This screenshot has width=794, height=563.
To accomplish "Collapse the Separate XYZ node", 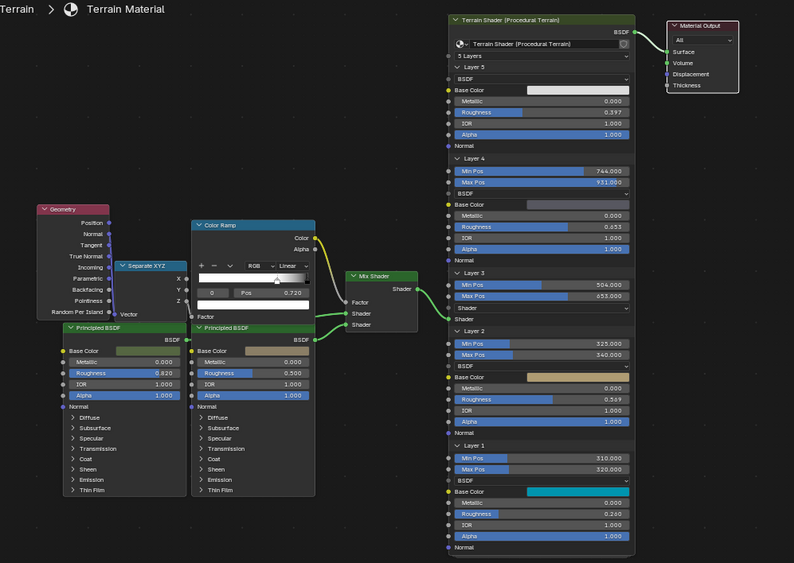I will (122, 266).
